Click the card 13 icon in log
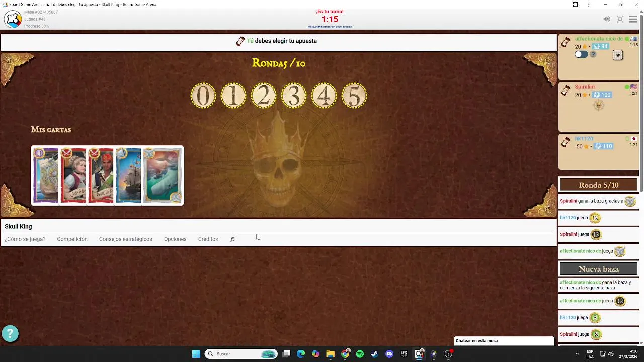 click(x=596, y=234)
